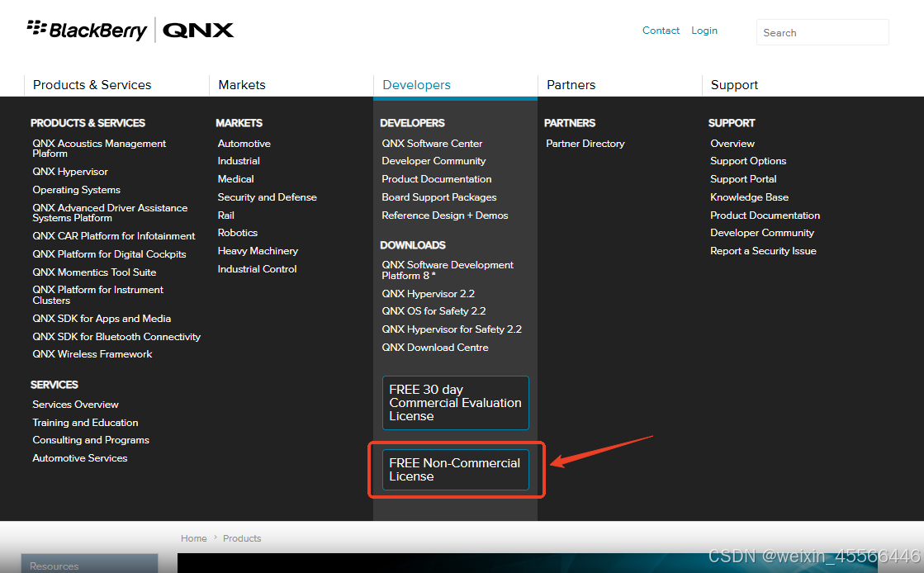Open QNX Software Center

pyautogui.click(x=432, y=144)
